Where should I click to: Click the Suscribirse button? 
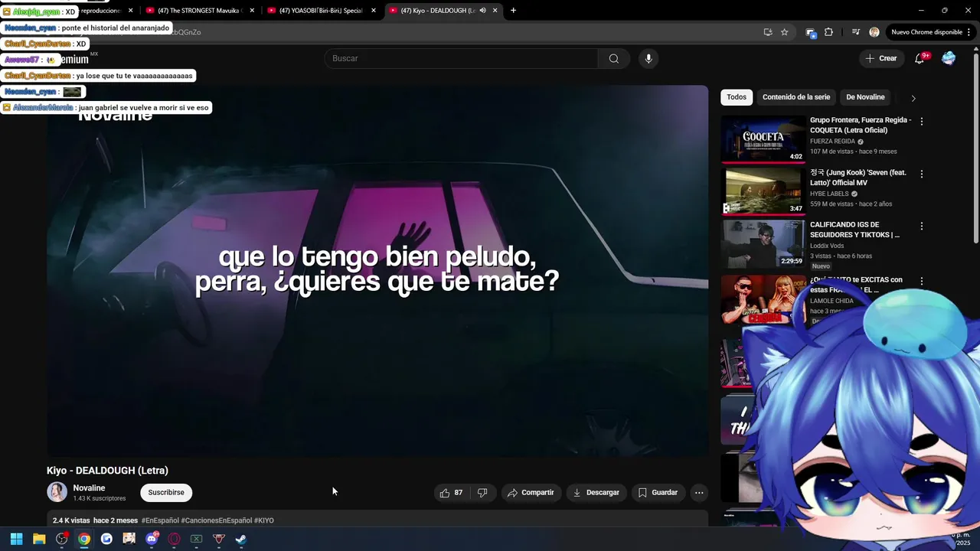coord(166,493)
